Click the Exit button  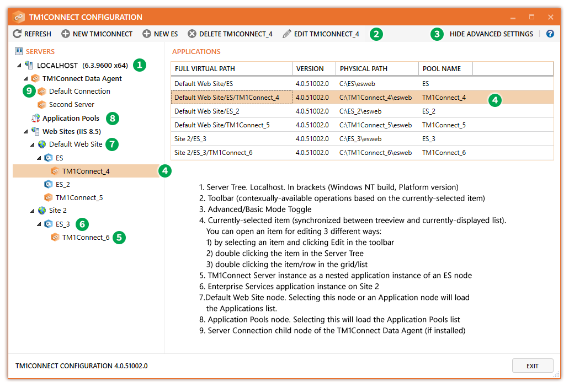(x=533, y=366)
